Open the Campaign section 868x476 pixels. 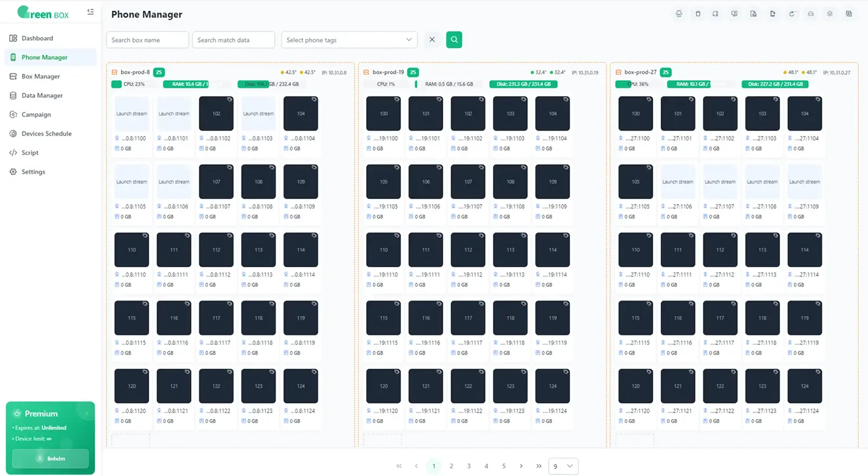(50, 114)
